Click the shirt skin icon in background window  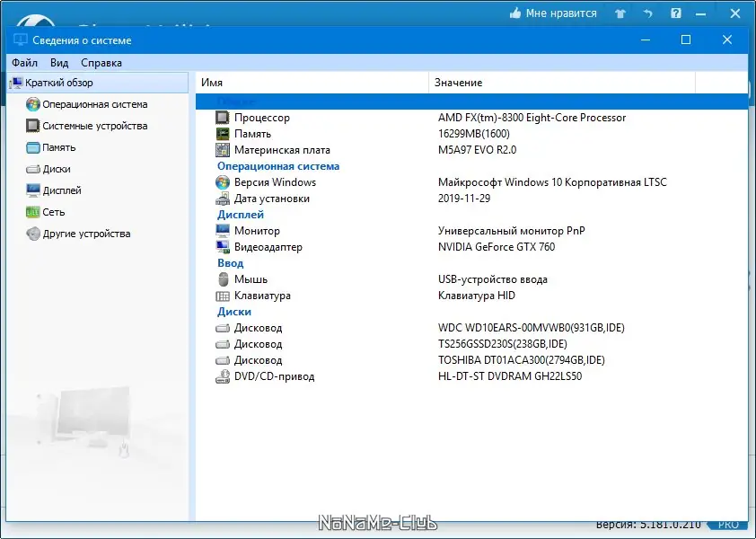(x=620, y=13)
